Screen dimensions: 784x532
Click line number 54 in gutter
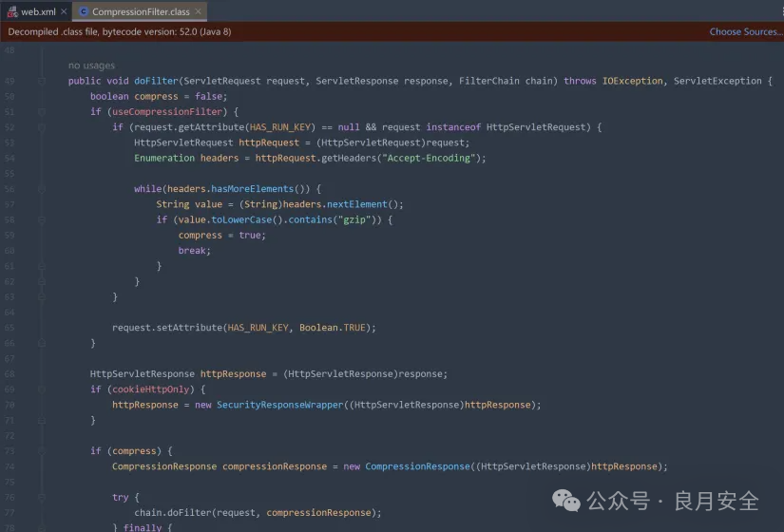(x=10, y=158)
